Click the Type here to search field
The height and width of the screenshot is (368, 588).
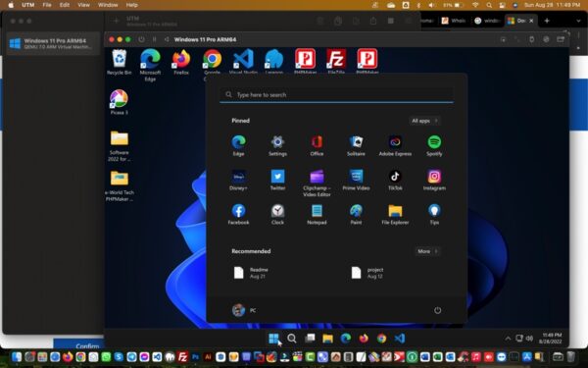click(336, 94)
